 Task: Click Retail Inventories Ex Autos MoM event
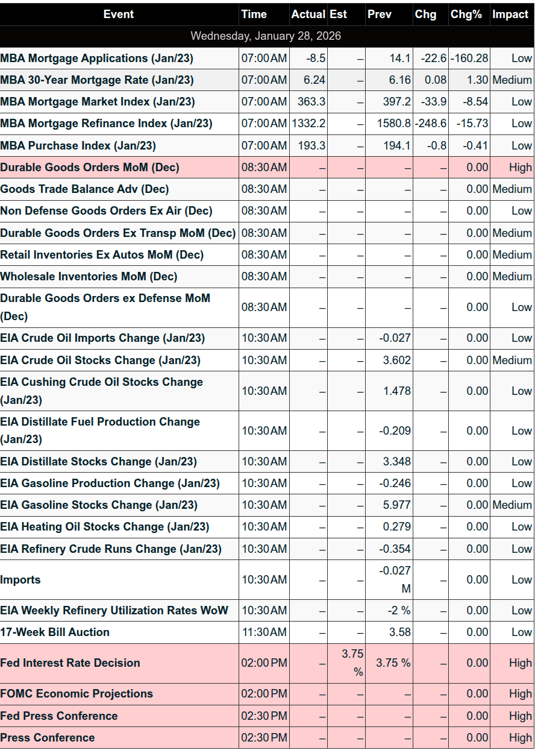[102, 255]
